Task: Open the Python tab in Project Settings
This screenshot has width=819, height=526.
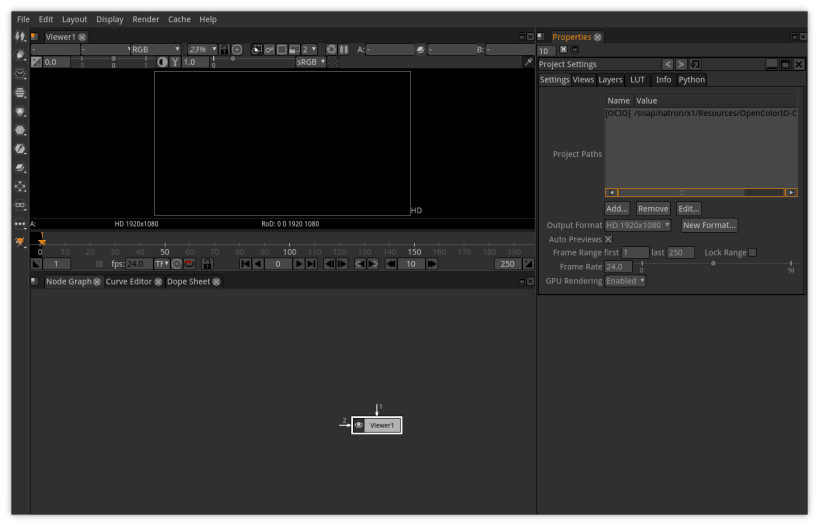Action: [x=692, y=79]
